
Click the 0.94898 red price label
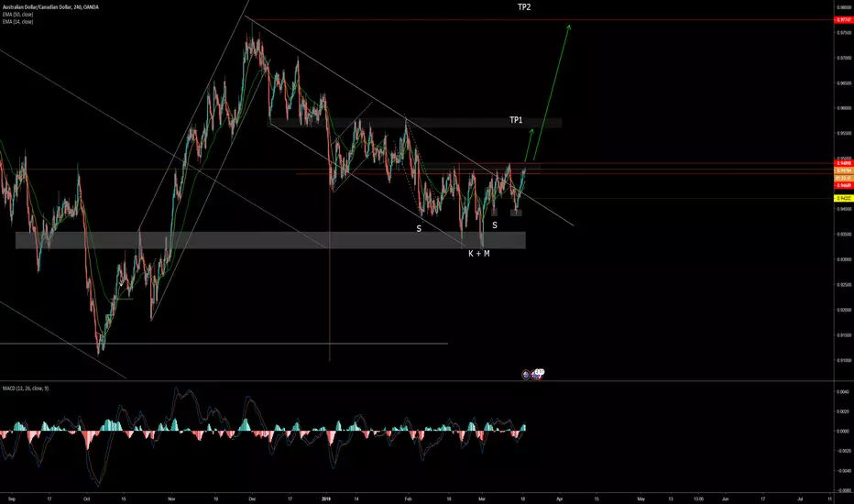844,163
